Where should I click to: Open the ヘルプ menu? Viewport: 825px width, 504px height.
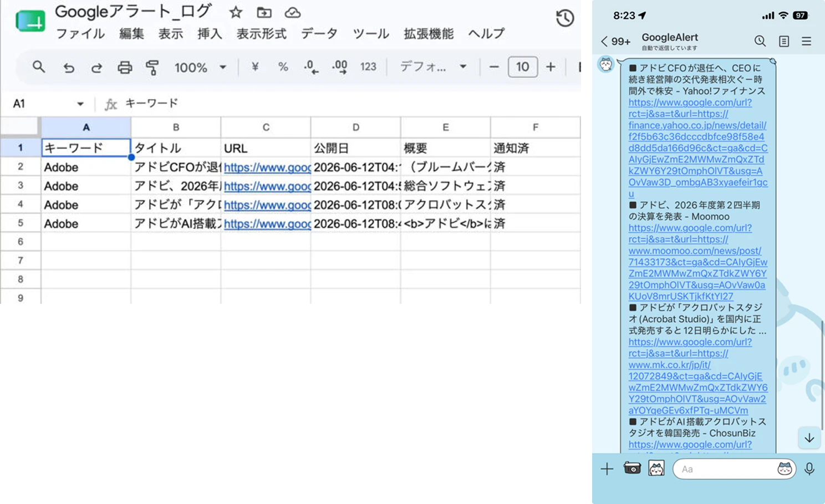(x=486, y=34)
